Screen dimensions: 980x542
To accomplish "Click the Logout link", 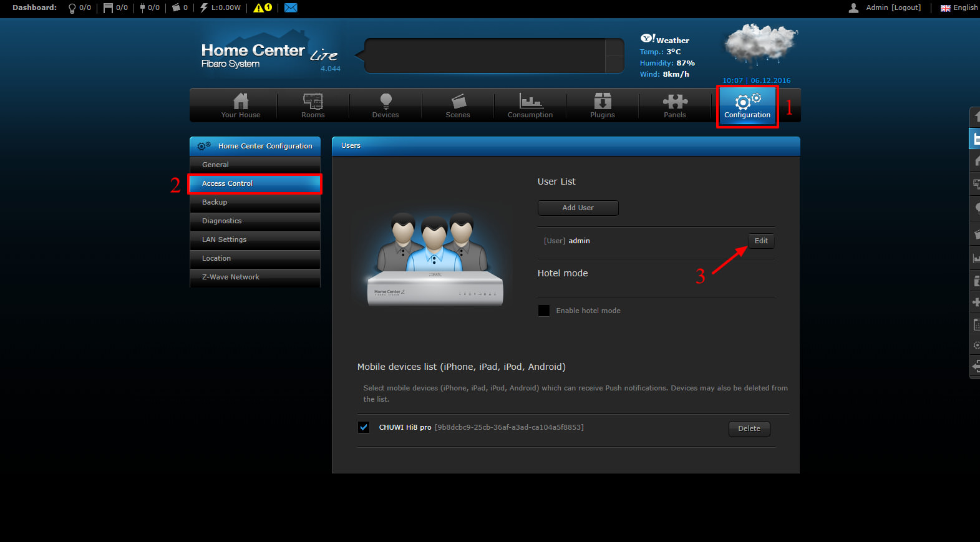I will [x=906, y=7].
